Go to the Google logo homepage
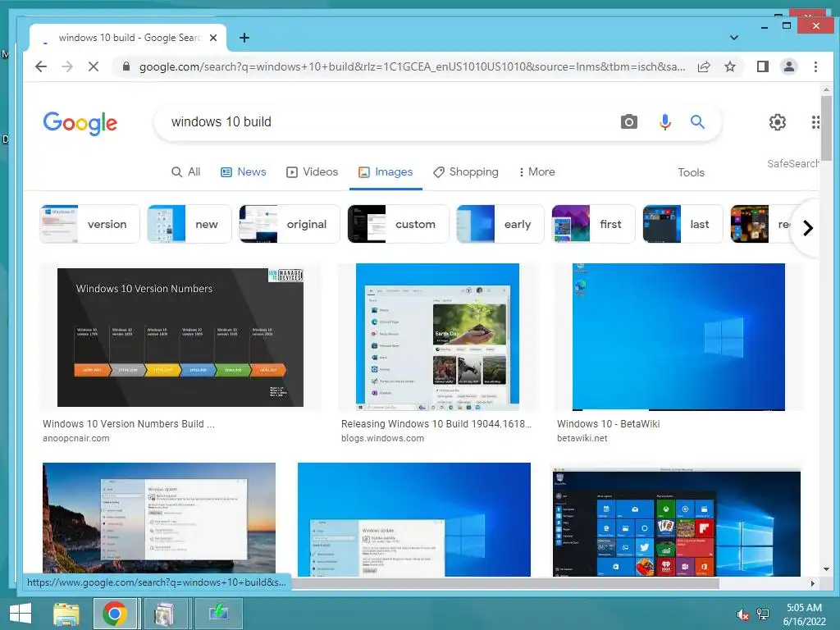 [80, 123]
